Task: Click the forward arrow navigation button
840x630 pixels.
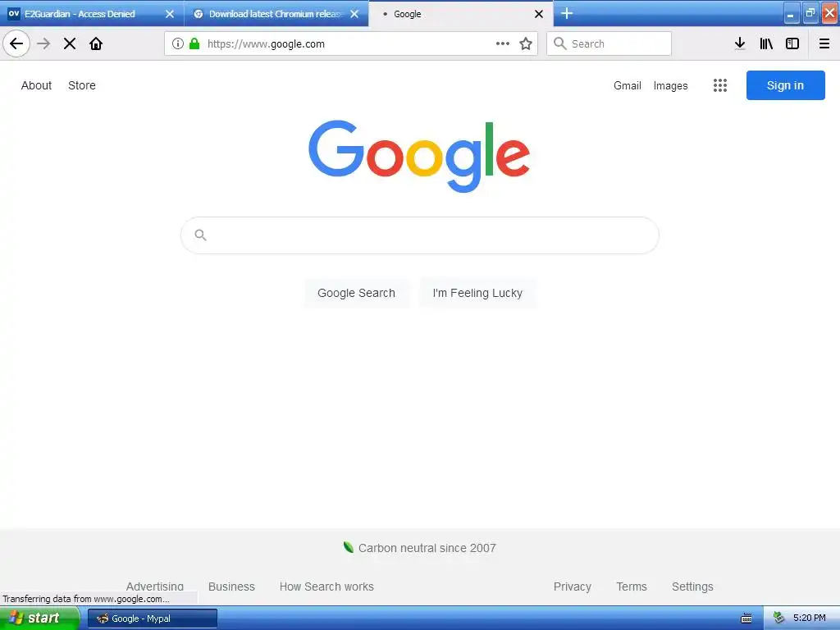Action: click(x=43, y=43)
